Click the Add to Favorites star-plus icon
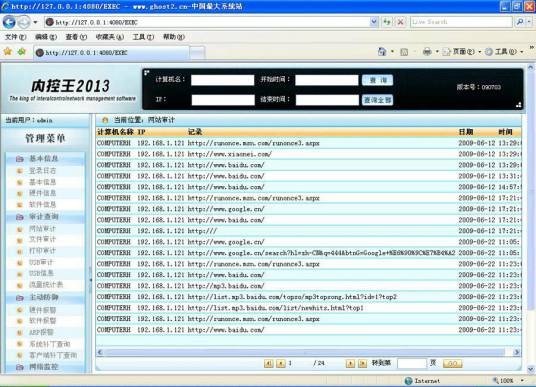This screenshot has width=536, height=387. pyautogui.click(x=22, y=52)
